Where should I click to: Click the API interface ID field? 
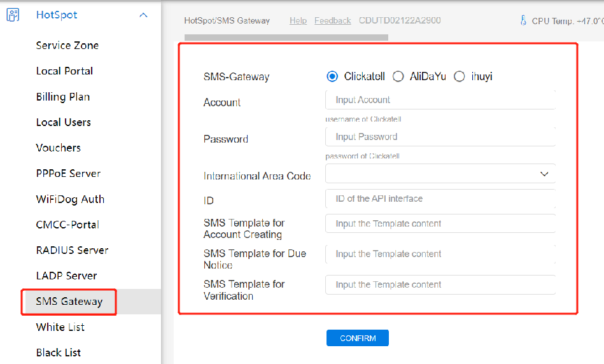(440, 199)
